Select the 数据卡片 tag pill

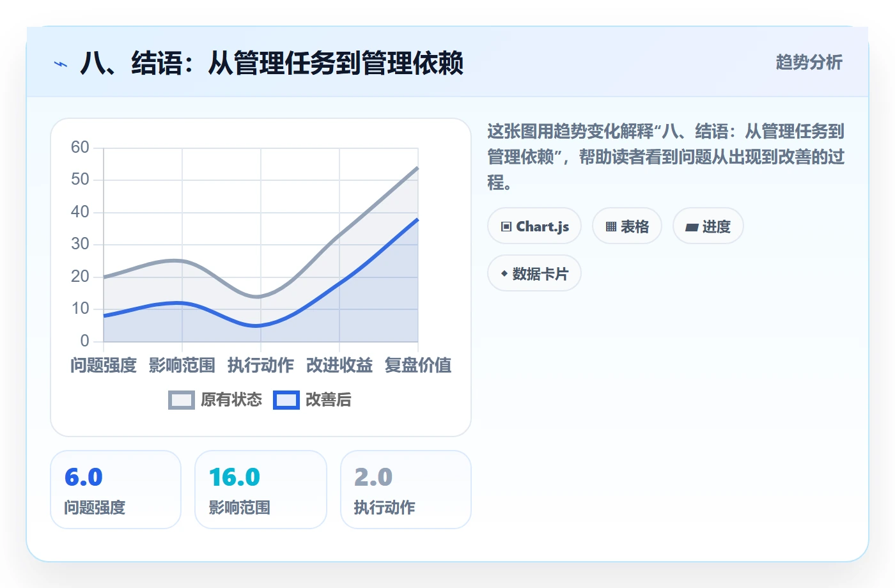click(534, 274)
